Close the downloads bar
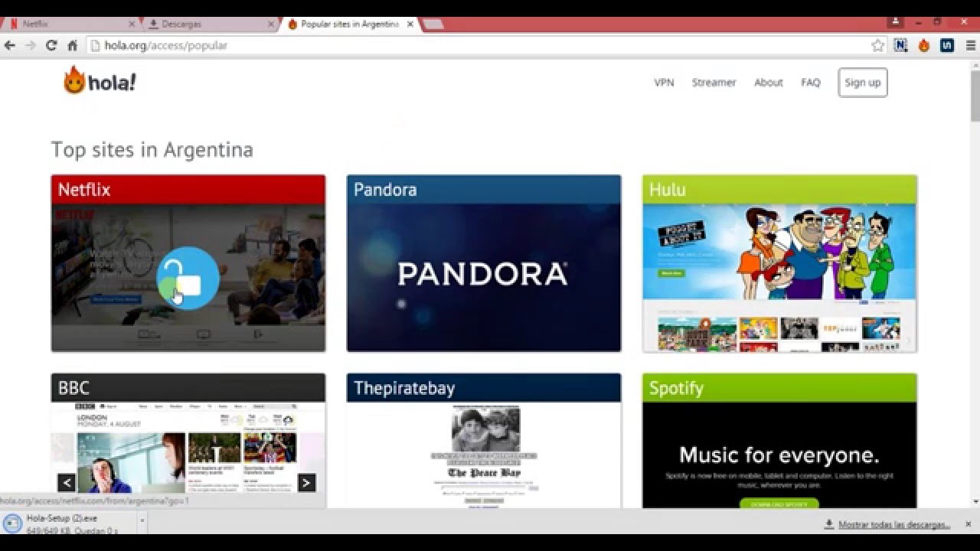980x551 pixels. click(x=968, y=524)
